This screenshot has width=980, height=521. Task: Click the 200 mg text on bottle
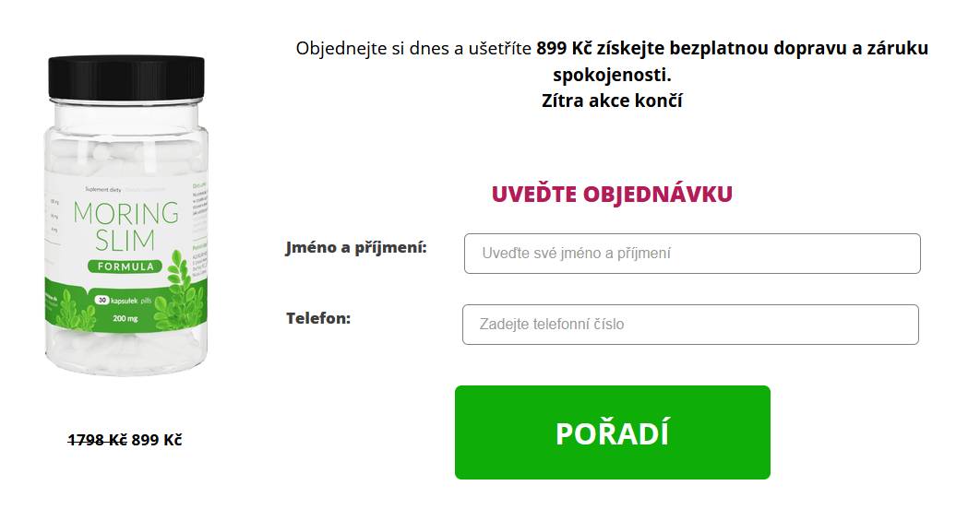click(125, 318)
